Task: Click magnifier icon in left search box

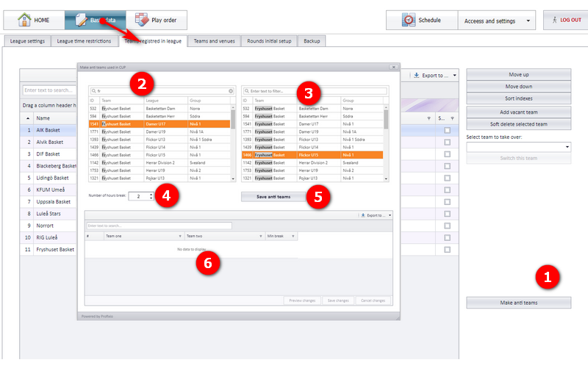Action: tap(94, 90)
